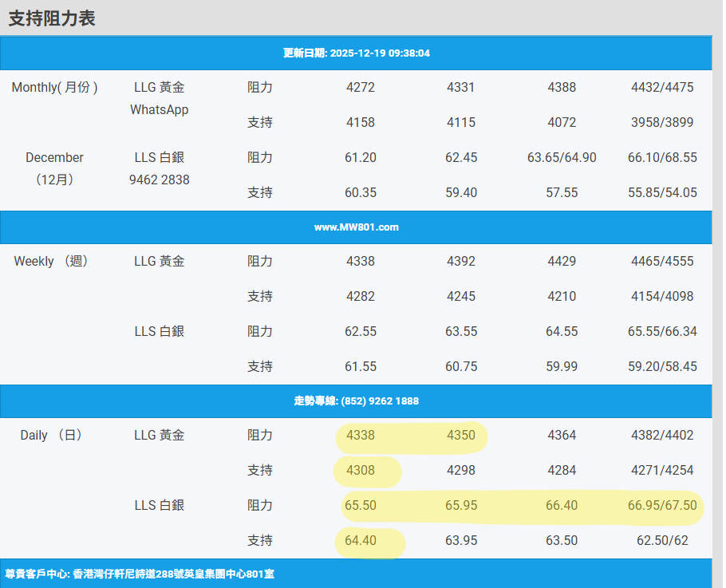Click the 更新日期 2025-12-19 banner

pyautogui.click(x=357, y=53)
